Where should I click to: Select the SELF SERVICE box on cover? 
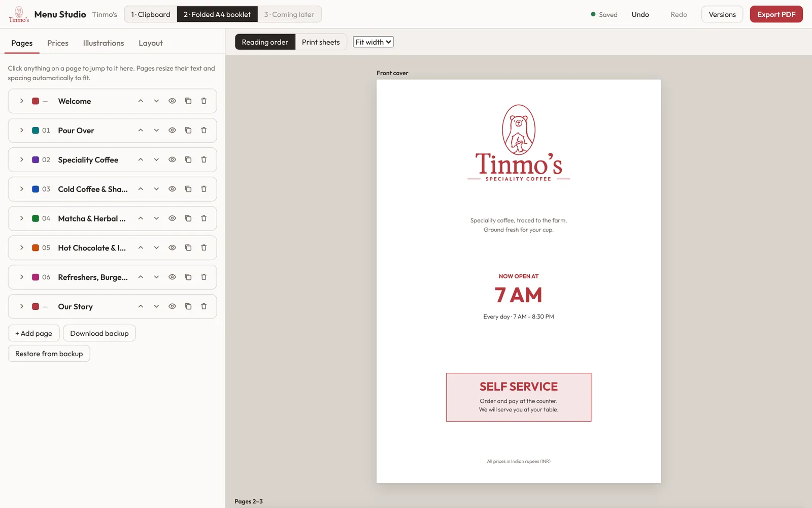pyautogui.click(x=519, y=397)
